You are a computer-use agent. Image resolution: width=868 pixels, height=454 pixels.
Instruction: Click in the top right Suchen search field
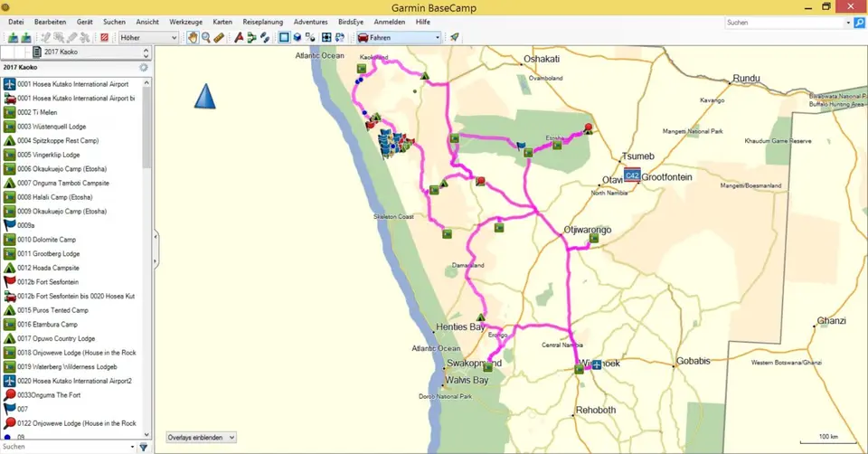[x=785, y=23]
